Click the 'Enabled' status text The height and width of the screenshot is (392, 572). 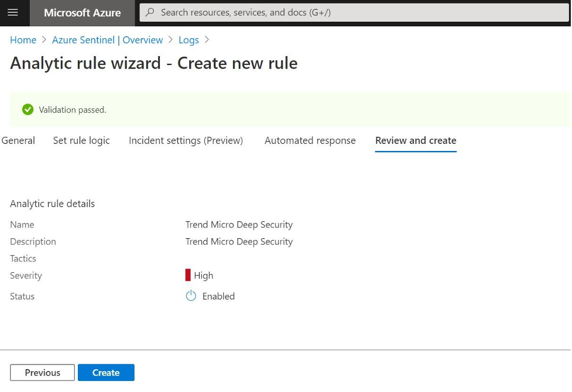pyautogui.click(x=218, y=296)
